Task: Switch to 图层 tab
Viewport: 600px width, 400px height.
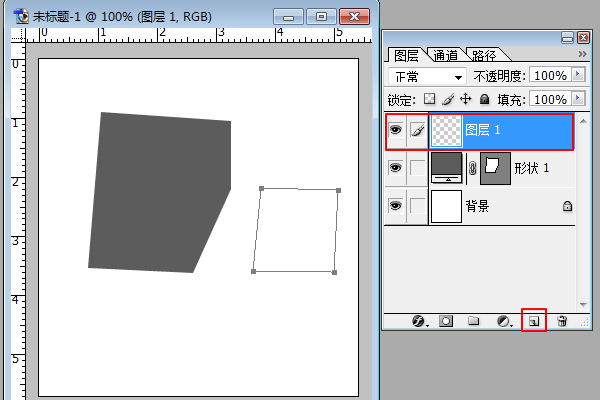Action: click(406, 56)
